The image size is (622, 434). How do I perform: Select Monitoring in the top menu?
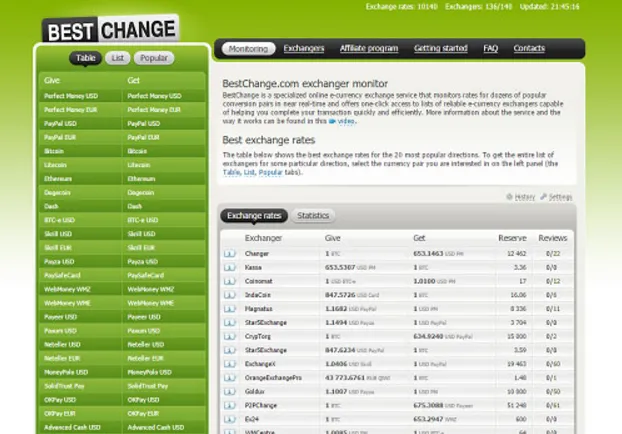click(248, 48)
